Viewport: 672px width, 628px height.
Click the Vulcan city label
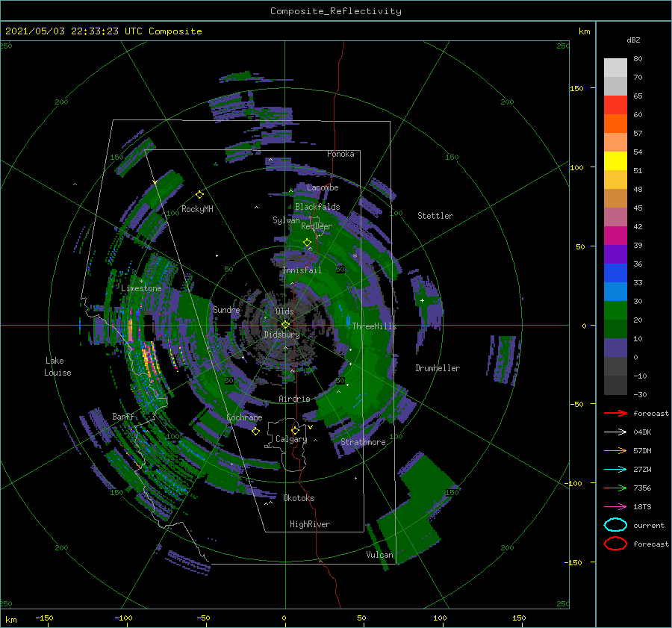(379, 555)
